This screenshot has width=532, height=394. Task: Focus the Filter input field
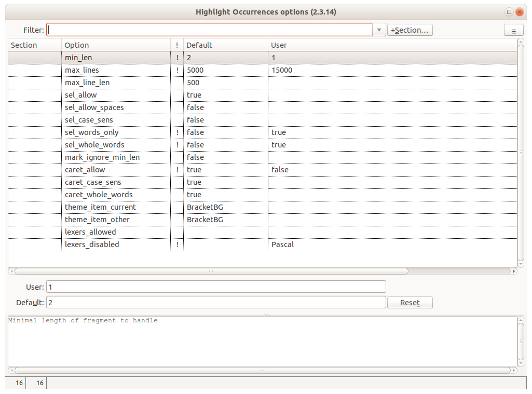pyautogui.click(x=209, y=30)
